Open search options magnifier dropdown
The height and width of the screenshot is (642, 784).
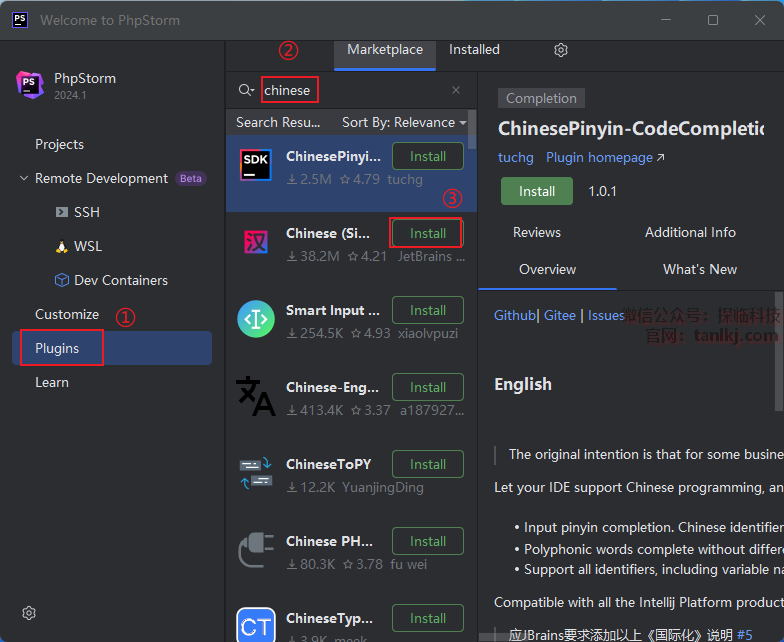(246, 90)
